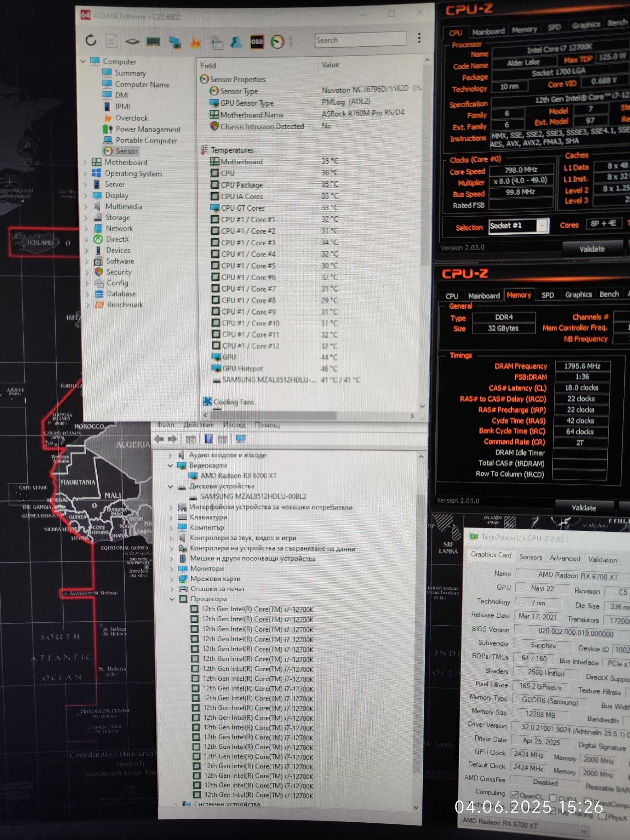Image resolution: width=630 pixels, height=840 pixels.
Task: Switch to the SPD tab in lower CPU-Z
Action: click(547, 295)
